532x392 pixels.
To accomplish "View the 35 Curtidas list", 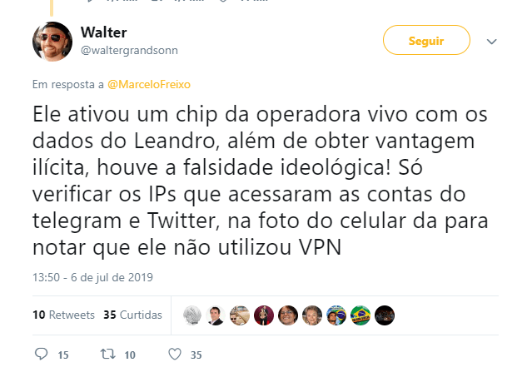I will tap(132, 315).
